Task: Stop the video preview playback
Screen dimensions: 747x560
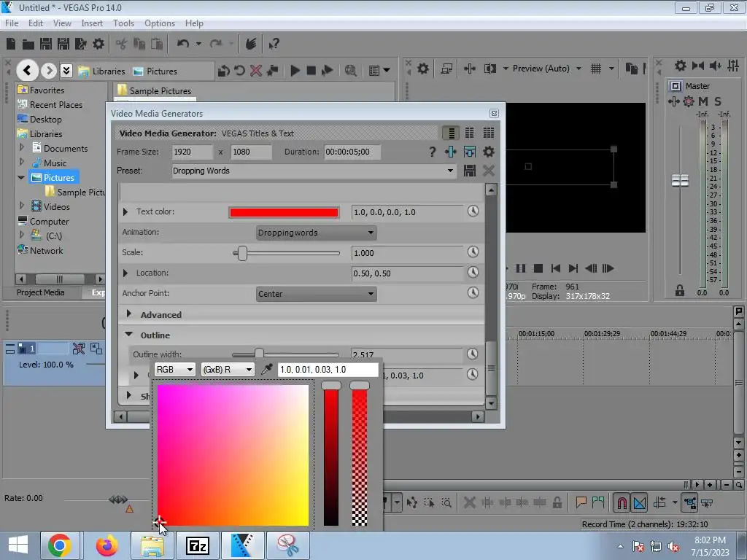Action: [x=538, y=268]
